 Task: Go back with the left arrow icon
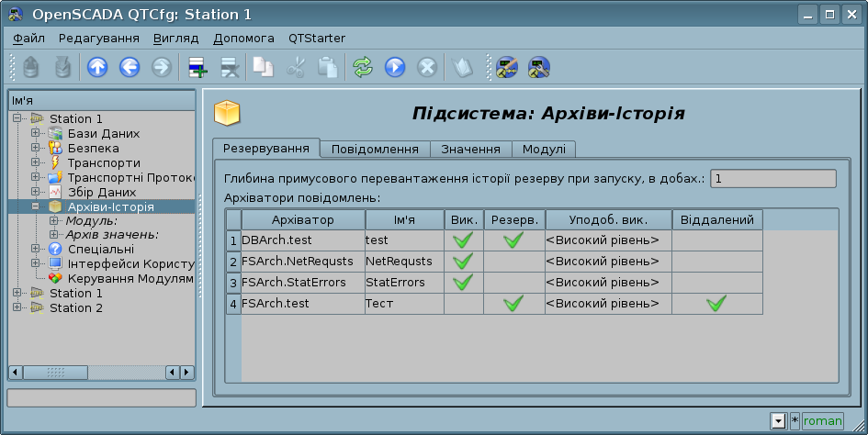click(130, 67)
